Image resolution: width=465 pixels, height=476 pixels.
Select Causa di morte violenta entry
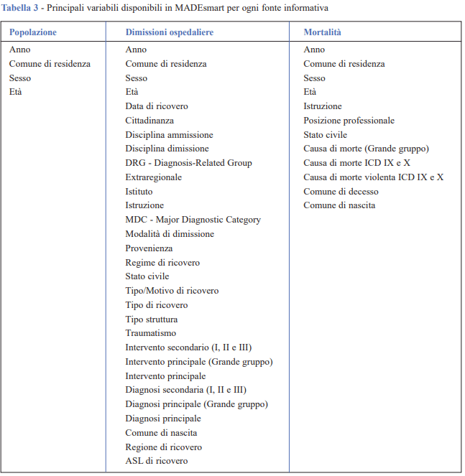373,177
